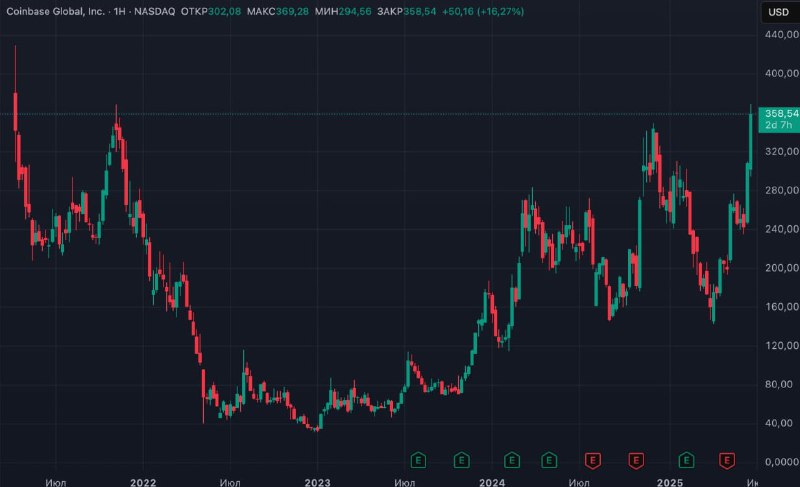Select the 1H interval label in the header
Viewport: 800px width, 487px height.
click(x=119, y=11)
